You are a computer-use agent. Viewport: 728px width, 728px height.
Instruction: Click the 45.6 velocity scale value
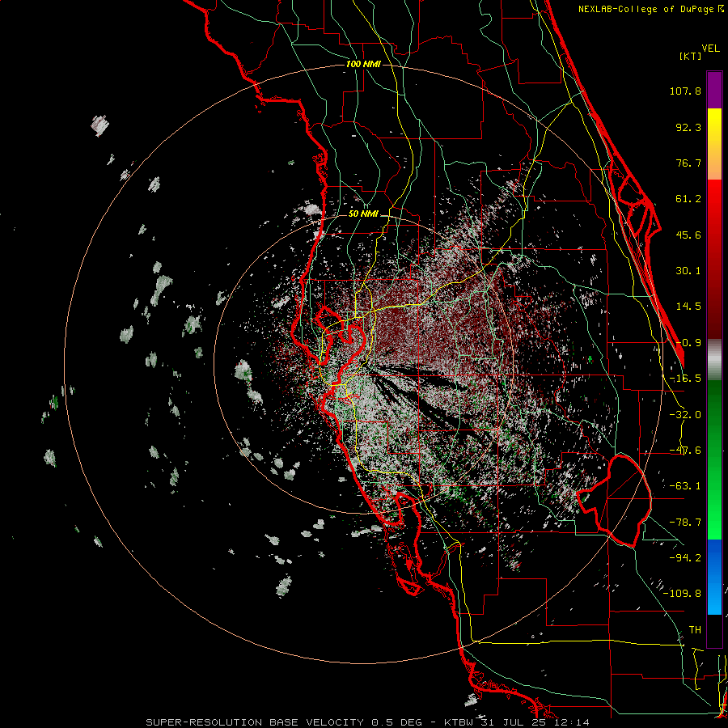tap(688, 235)
